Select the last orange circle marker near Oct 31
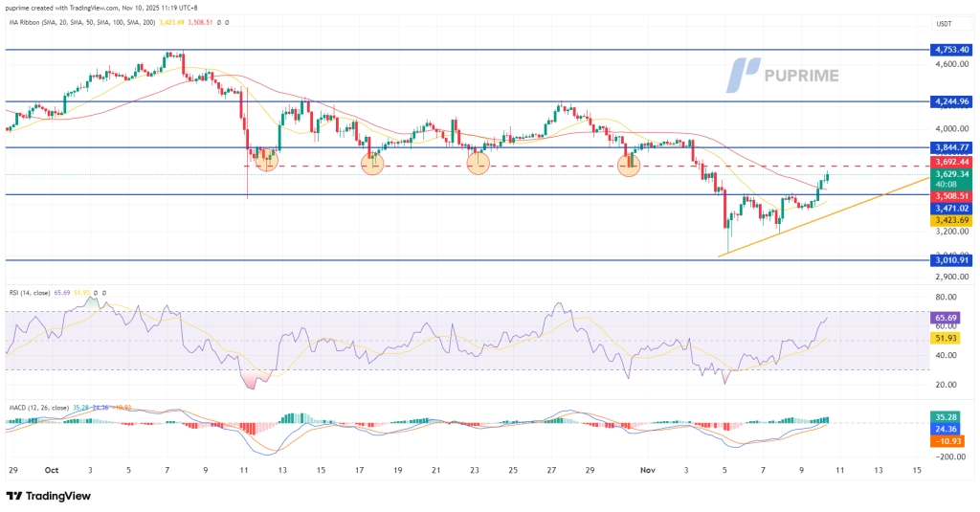The image size is (980, 512). pos(629,166)
